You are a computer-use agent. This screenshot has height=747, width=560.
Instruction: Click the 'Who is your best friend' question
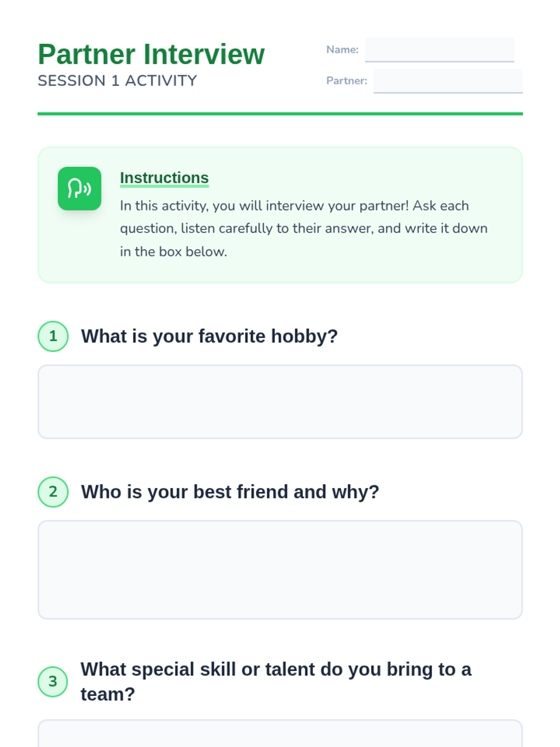tap(230, 492)
